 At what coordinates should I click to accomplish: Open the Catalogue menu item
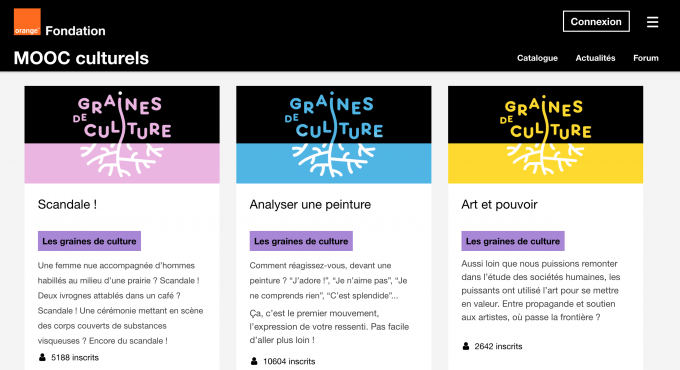tap(537, 58)
